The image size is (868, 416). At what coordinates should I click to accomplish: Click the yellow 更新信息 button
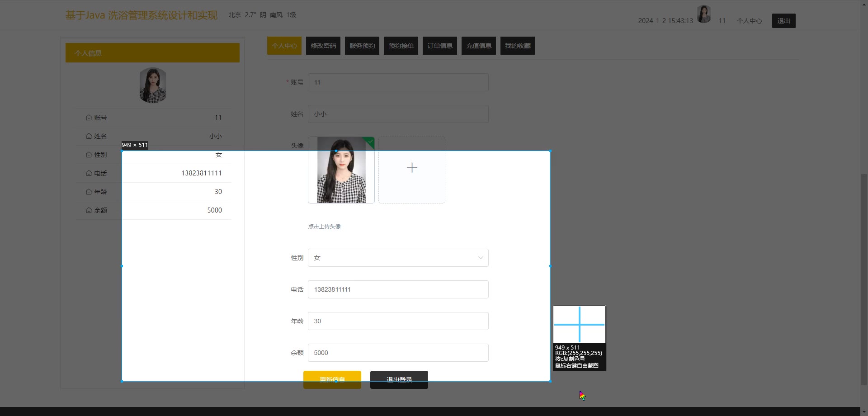(x=332, y=380)
